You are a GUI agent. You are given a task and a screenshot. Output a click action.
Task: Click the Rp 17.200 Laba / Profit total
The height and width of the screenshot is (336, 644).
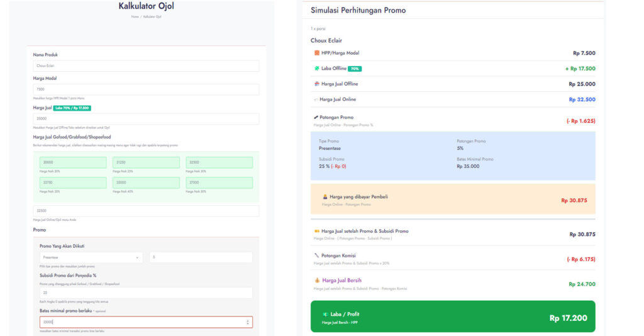[569, 318]
